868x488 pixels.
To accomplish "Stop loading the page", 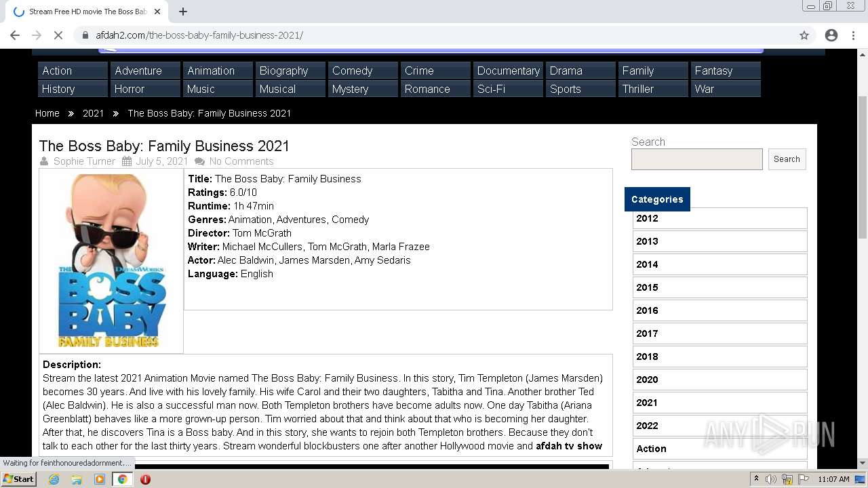I will (x=58, y=35).
